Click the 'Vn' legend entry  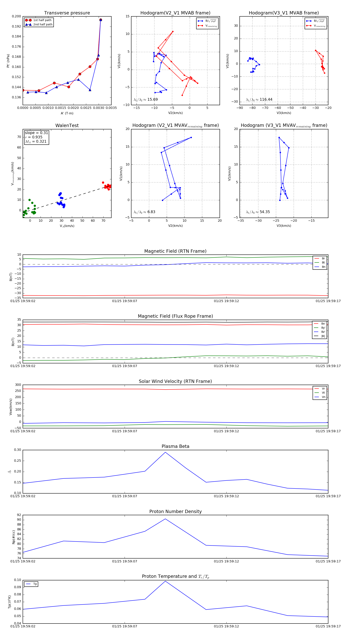point(320,397)
